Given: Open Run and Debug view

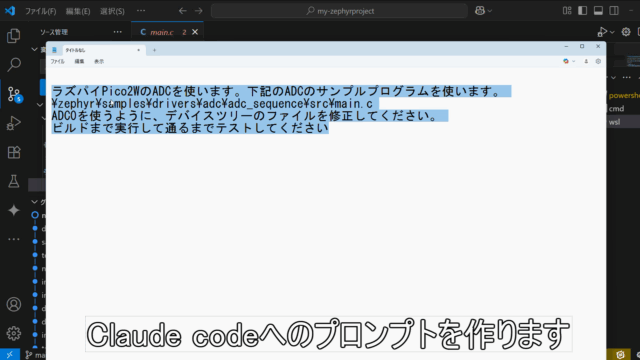Looking at the screenshot, I should pyautogui.click(x=13, y=123).
